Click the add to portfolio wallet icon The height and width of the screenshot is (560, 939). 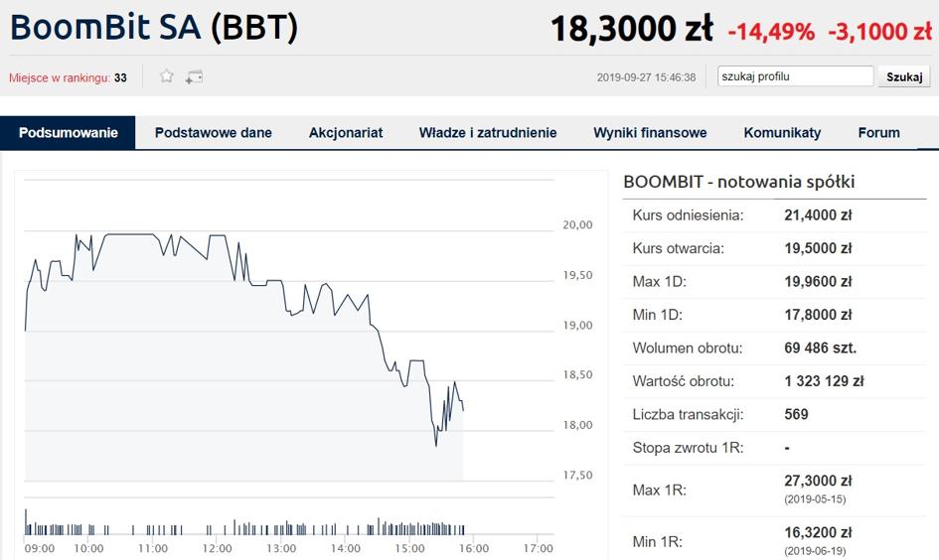[194, 76]
